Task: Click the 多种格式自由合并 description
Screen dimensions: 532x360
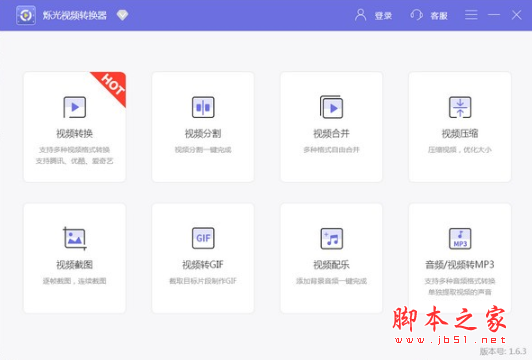Action: click(331, 150)
